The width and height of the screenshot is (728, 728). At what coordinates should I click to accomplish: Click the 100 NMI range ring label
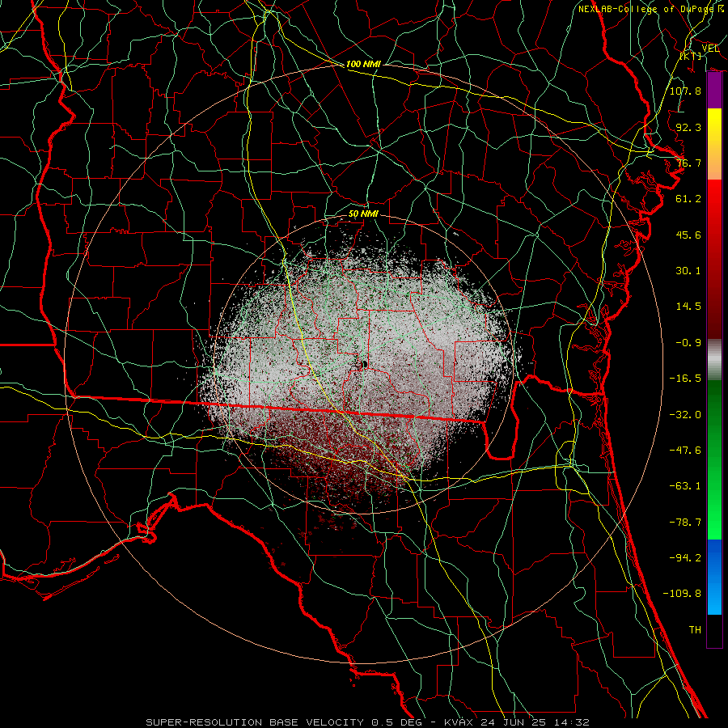point(363,64)
